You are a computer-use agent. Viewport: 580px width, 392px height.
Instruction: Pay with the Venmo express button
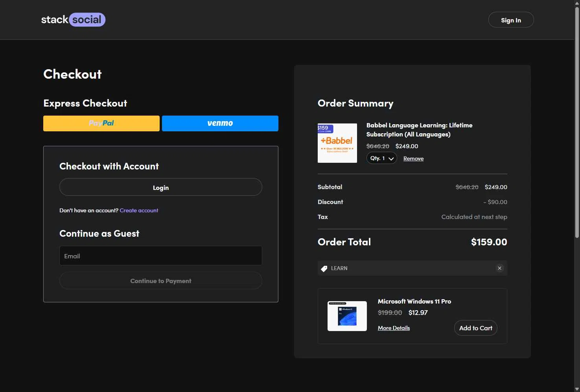click(x=220, y=123)
